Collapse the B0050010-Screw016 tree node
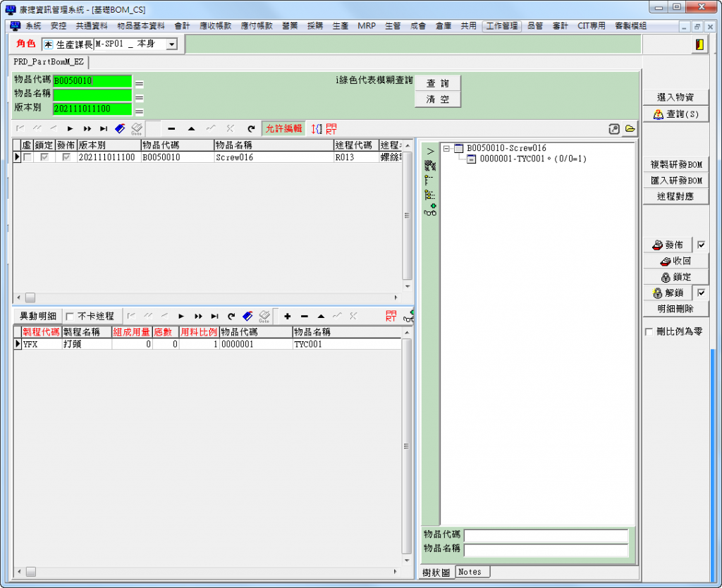Screen dimensions: 722x588 446,149
